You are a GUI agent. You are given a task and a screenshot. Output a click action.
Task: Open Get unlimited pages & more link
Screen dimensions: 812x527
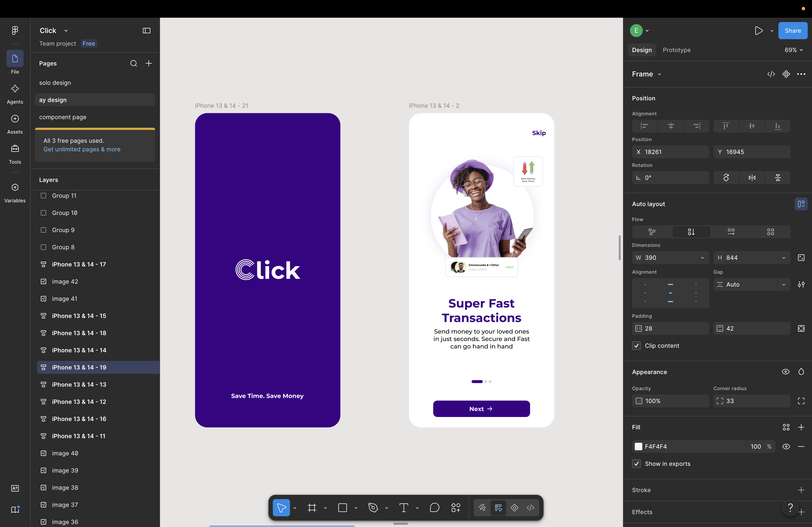(82, 149)
